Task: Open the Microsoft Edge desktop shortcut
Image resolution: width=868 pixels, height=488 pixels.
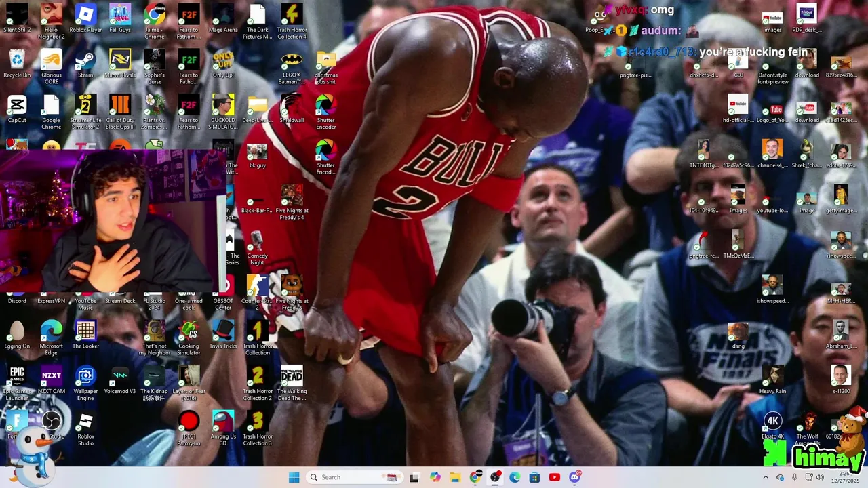Action: coord(51,338)
